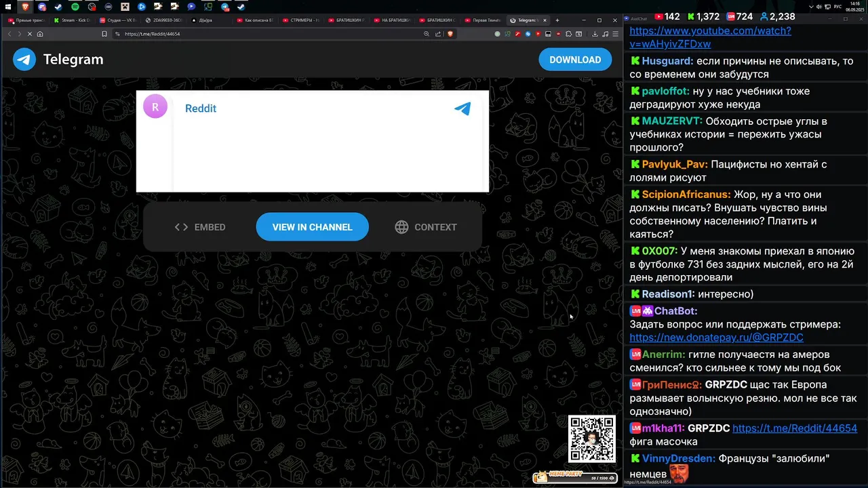Click the Telegram paper plane icon in post
Viewport: 868px width, 488px height.
click(x=462, y=108)
